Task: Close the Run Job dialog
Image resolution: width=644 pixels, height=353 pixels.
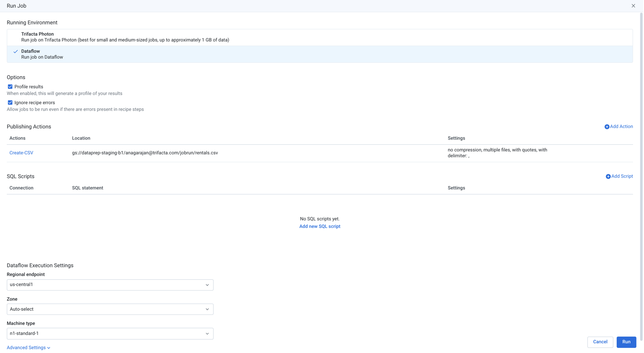Action: point(633,6)
